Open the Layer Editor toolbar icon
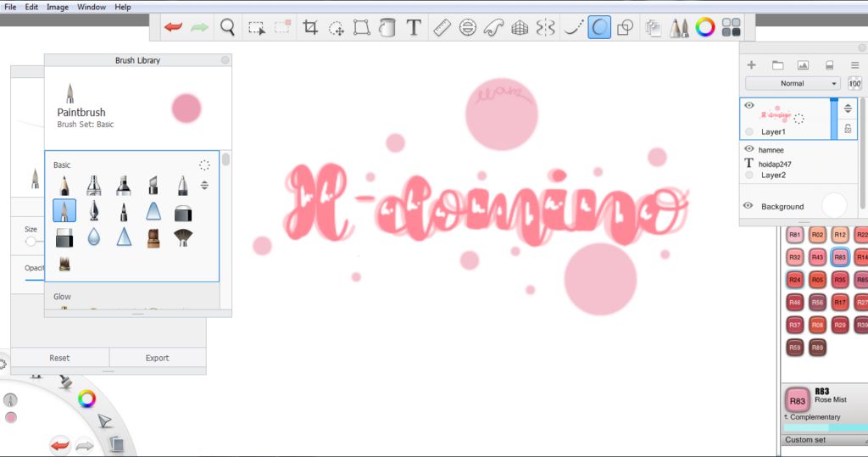Screen dimensions: 868x457 [654, 28]
